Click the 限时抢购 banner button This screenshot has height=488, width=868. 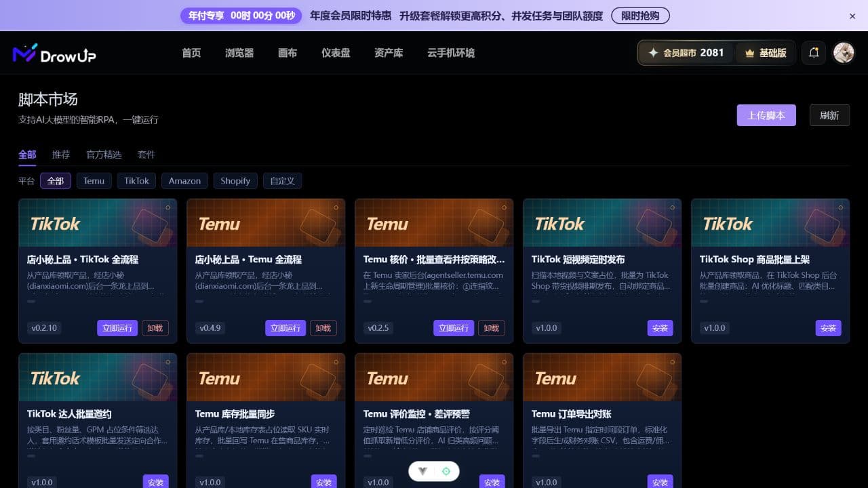pos(640,16)
